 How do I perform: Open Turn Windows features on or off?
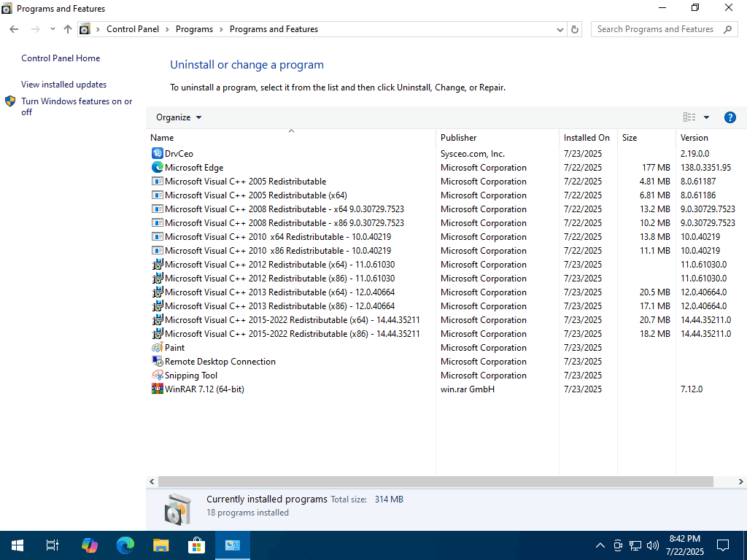(77, 106)
